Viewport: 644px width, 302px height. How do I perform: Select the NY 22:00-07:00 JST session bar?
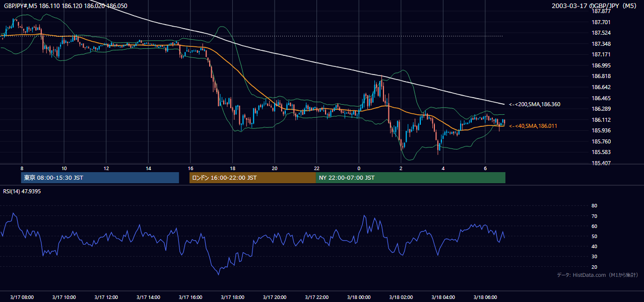pyautogui.click(x=411, y=178)
